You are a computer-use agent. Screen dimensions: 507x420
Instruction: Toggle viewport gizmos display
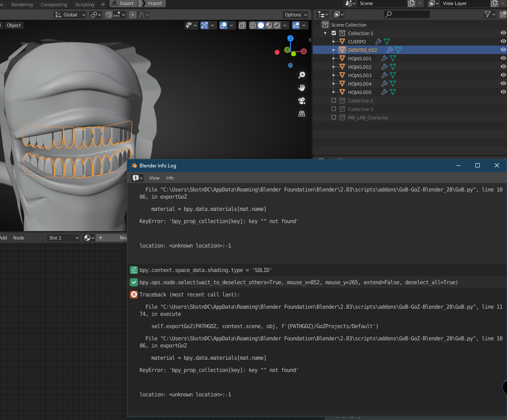click(x=204, y=25)
